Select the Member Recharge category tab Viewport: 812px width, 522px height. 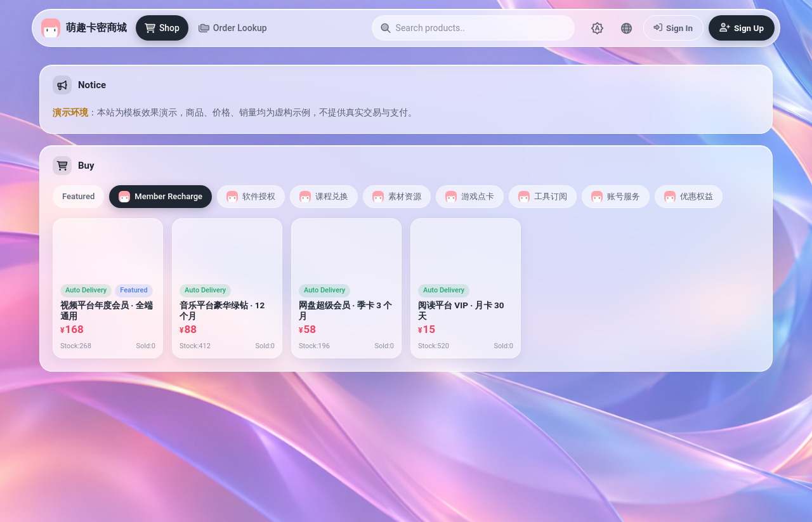160,197
